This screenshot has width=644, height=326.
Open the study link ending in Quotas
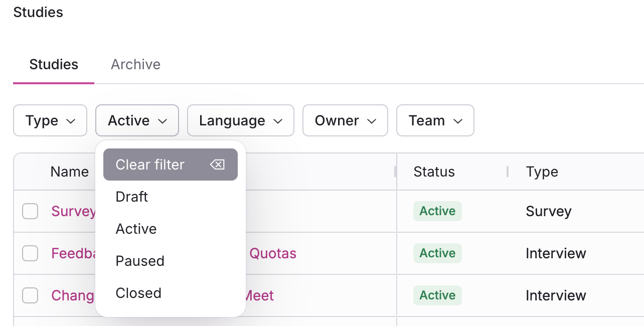(x=273, y=253)
